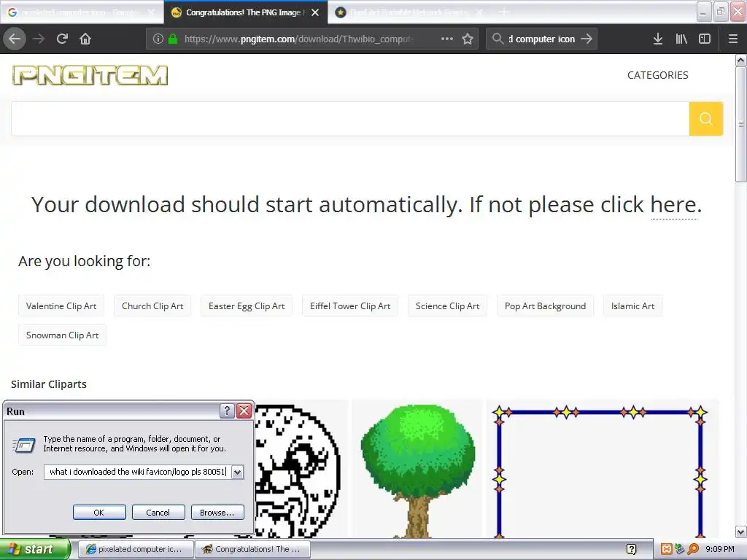Open the CATEGORIES menu
The height and width of the screenshot is (560, 747).
click(657, 75)
